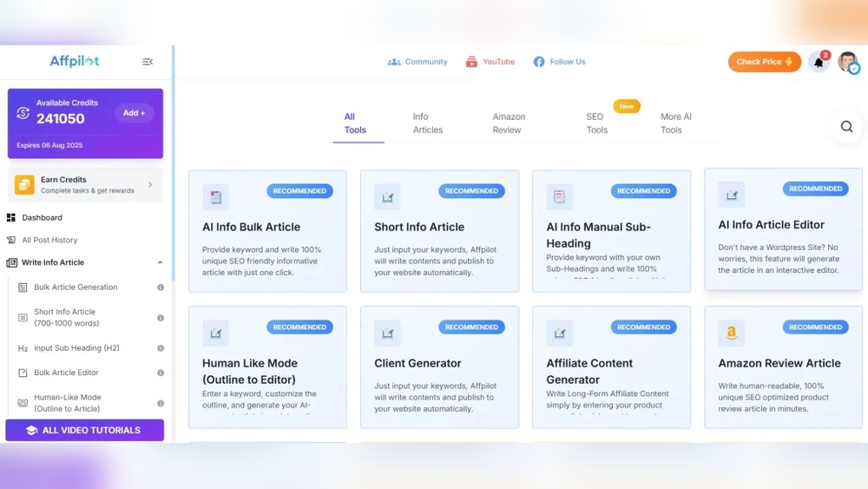Click the AI Info Manual Sub-Heading card icon
This screenshot has width=868, height=489.
point(559,196)
